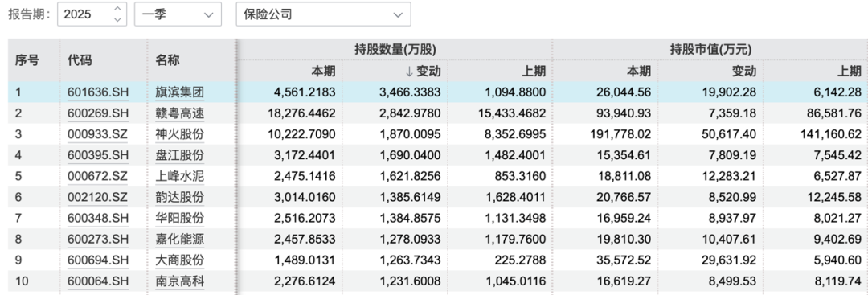Open stock name 华阳股份
This screenshot has width=868, height=295.
(179, 218)
